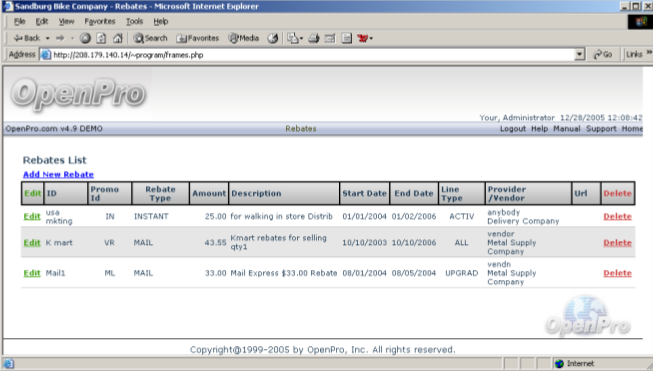Delete the Mail1 rebate row
The image size is (653, 371).
(618, 273)
